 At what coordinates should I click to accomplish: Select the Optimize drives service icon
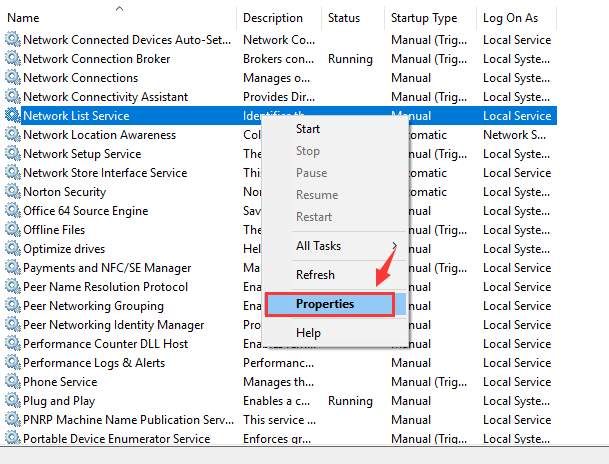(x=12, y=249)
